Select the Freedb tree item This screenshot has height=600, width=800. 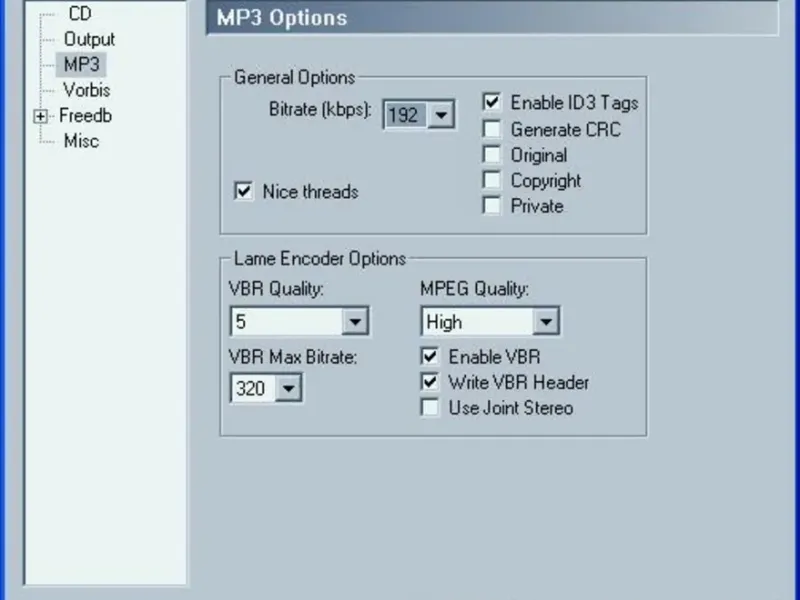pos(85,115)
